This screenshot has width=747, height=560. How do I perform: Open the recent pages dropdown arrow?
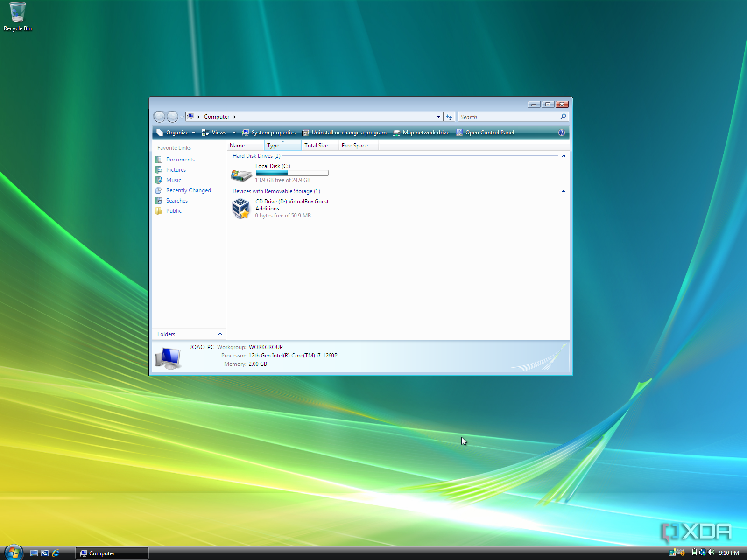tap(182, 117)
